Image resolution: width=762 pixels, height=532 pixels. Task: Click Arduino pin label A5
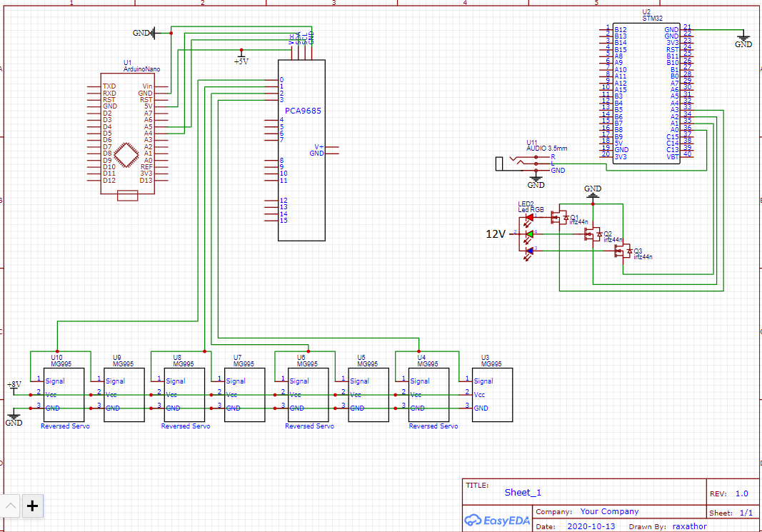(148, 127)
